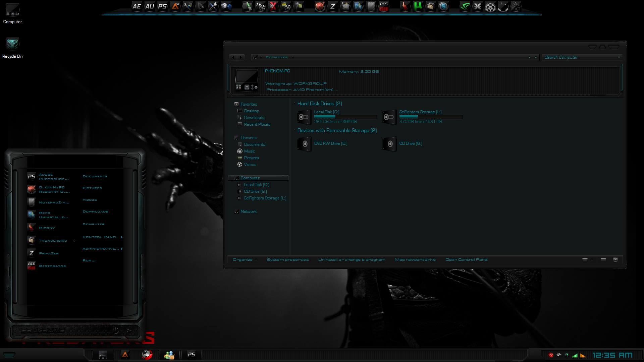The width and height of the screenshot is (644, 362).
Task: Launch Photoshop from the top dock
Action: pos(163,6)
